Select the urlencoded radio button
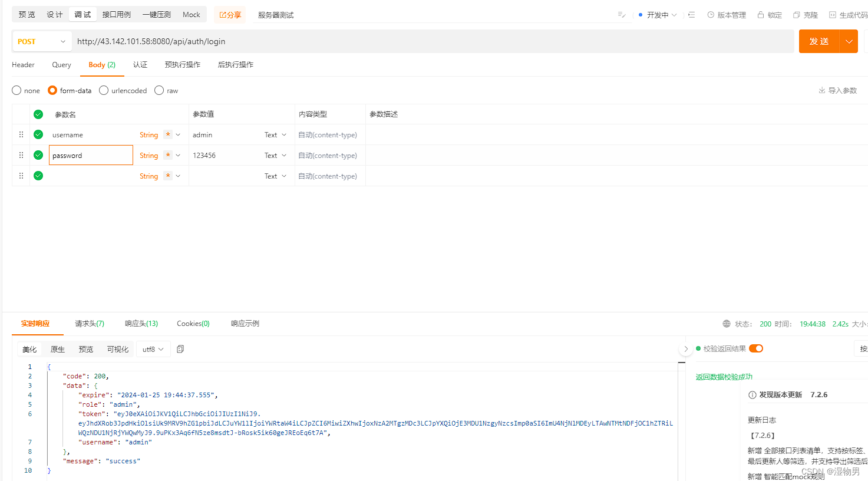868x481 pixels. click(104, 90)
